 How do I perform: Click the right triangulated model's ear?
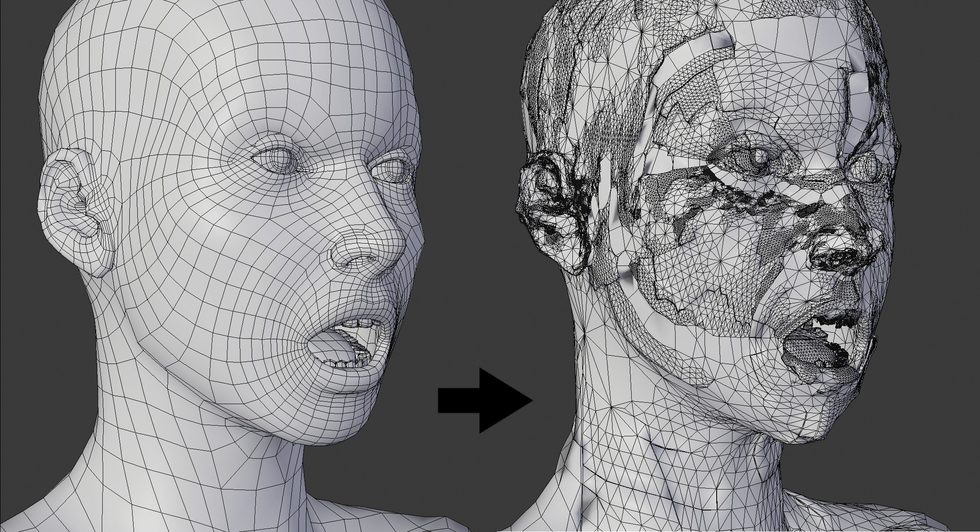[x=551, y=205]
